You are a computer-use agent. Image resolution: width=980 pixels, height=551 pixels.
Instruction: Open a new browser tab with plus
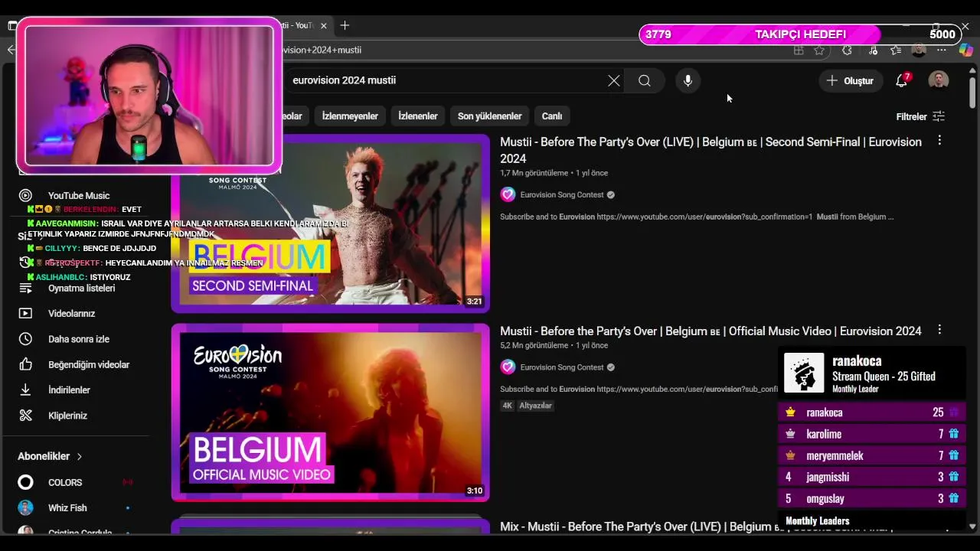[x=345, y=25]
